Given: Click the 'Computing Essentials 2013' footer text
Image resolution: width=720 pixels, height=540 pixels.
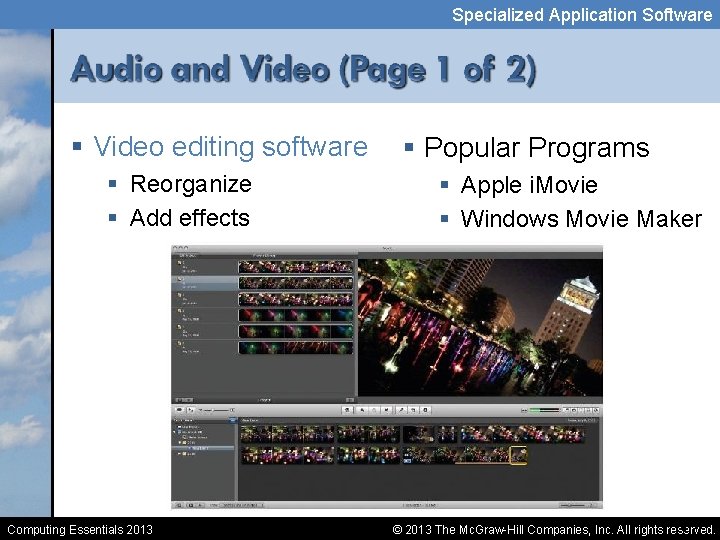Looking at the screenshot, I should point(80,529).
